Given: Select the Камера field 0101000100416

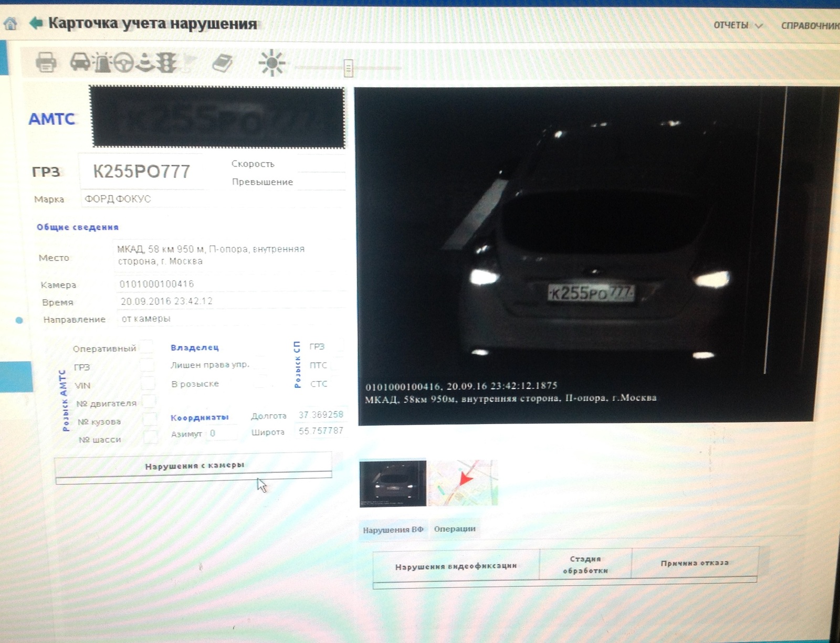Looking at the screenshot, I should 231,283.
